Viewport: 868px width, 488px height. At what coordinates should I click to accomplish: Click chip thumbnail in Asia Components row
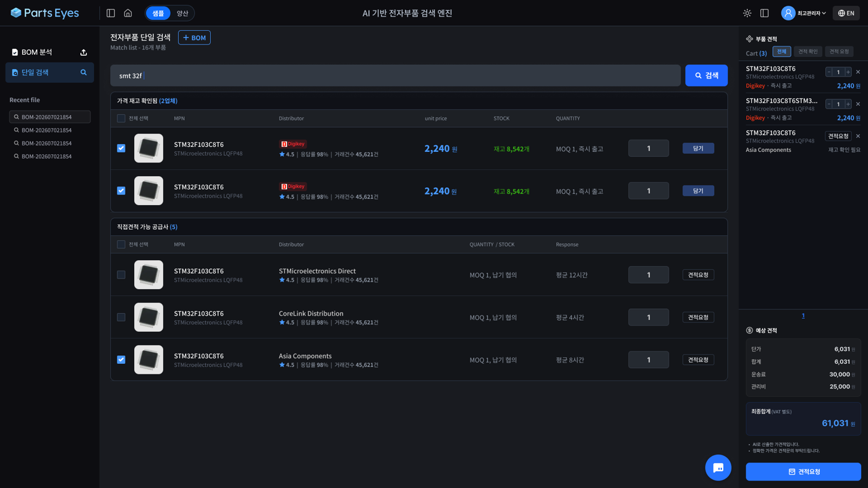coord(149,360)
